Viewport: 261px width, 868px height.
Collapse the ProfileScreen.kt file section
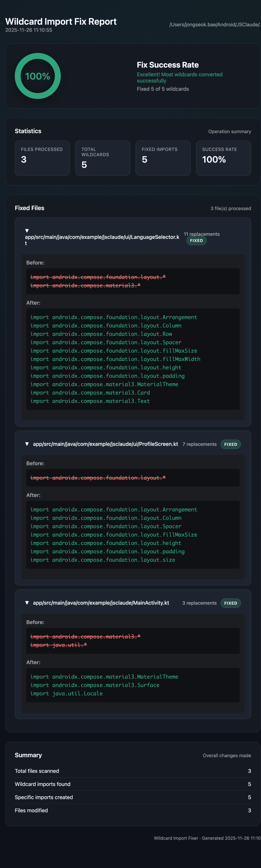coord(27,444)
